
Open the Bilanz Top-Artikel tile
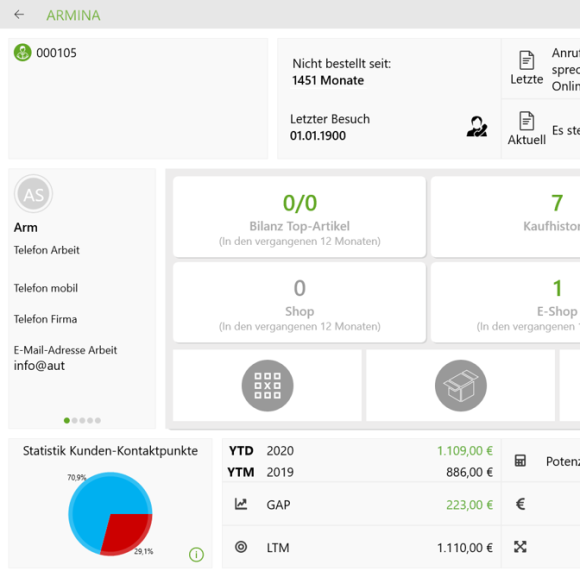pos(299,217)
